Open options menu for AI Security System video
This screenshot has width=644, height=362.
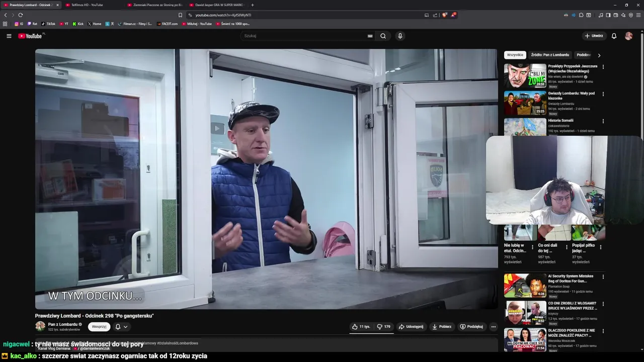pos(603,277)
